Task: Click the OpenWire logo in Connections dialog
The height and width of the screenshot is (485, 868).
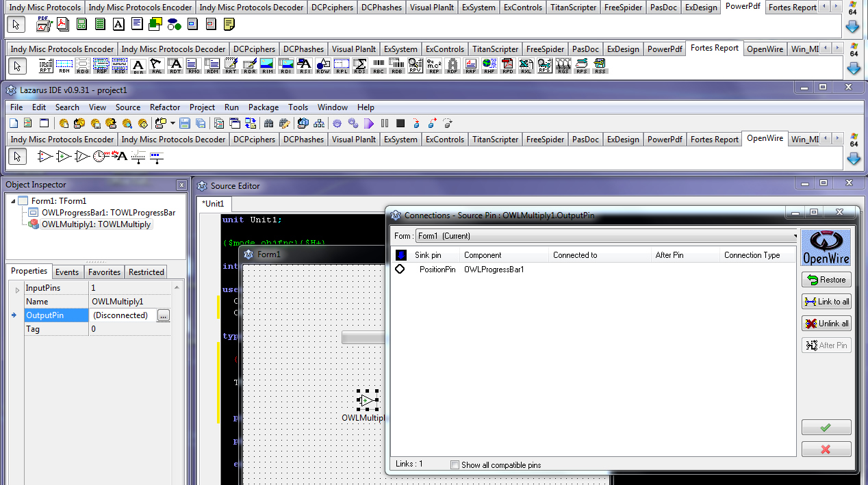Action: tap(826, 248)
